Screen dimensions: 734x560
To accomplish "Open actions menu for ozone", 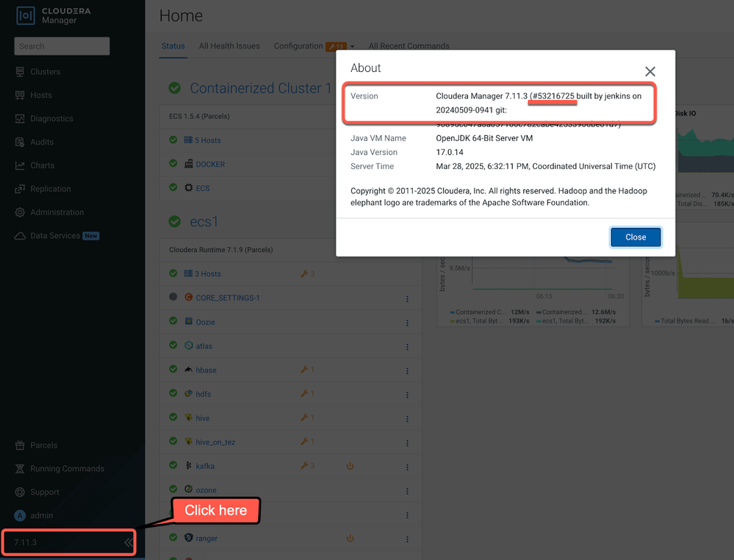I will (x=407, y=491).
